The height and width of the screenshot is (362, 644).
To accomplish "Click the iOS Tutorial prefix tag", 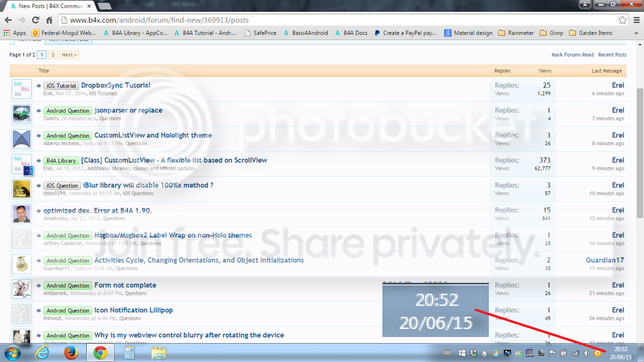I will 61,85.
